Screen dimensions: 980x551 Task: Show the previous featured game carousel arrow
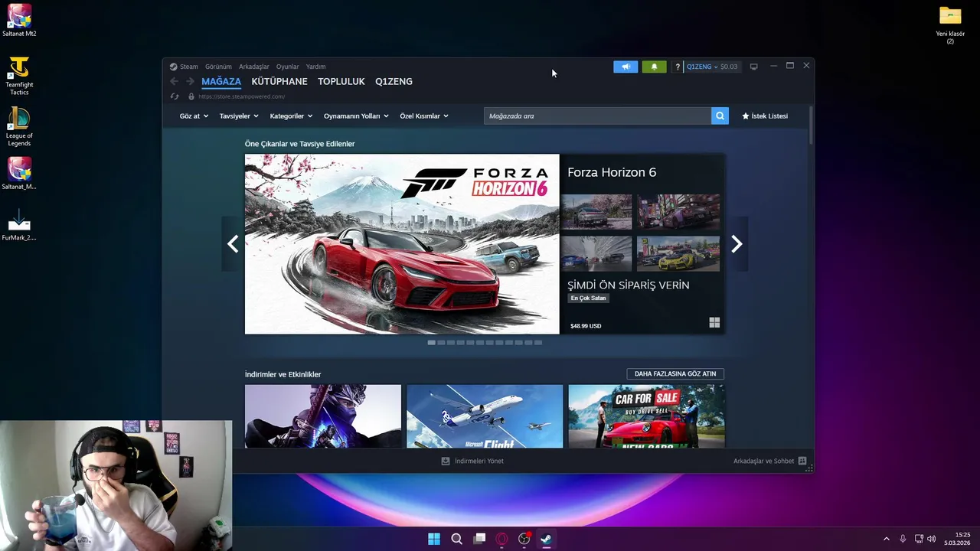(233, 244)
